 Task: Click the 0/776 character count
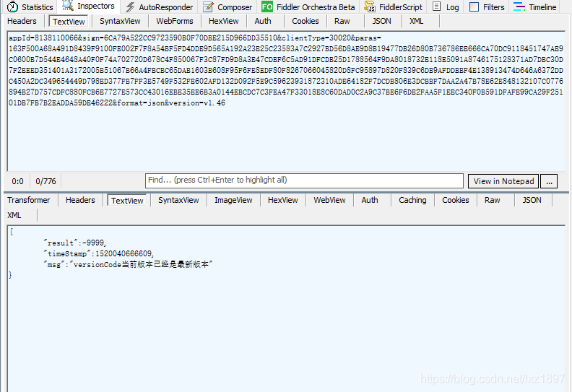[45, 181]
